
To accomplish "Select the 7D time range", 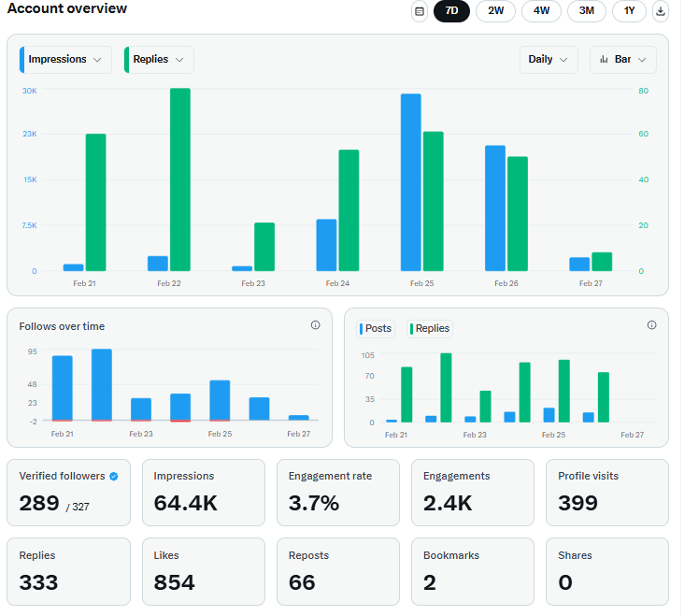I will pos(451,11).
